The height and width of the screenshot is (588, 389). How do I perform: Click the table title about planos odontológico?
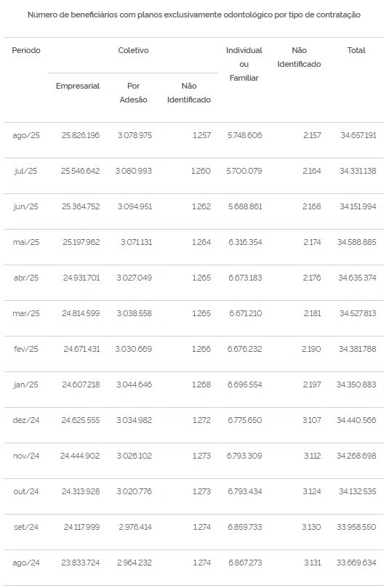point(194,15)
